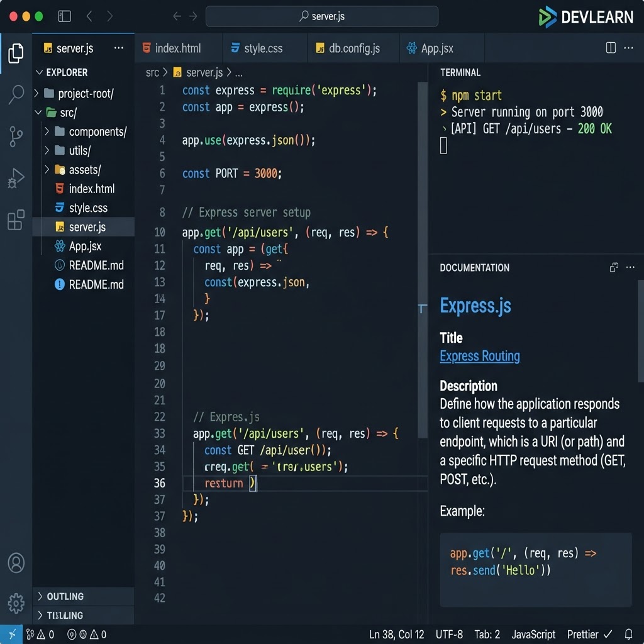Navigate forward using the right arrow
This screenshot has width=644, height=644.
coord(193,16)
